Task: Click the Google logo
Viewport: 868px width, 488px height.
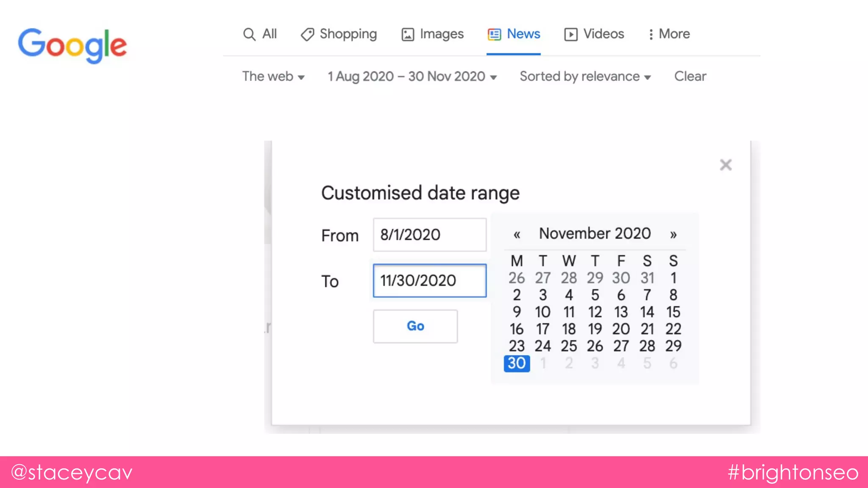Action: pos(72,45)
